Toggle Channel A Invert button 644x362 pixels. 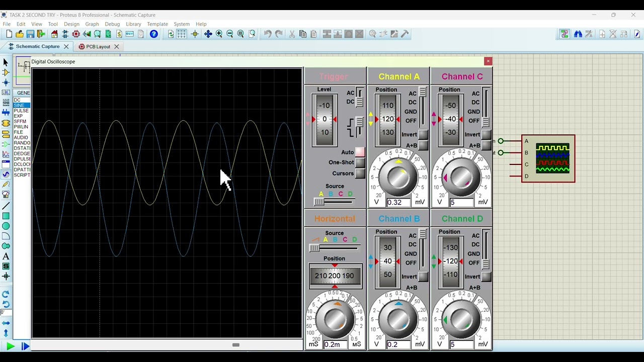pyautogui.click(x=423, y=135)
